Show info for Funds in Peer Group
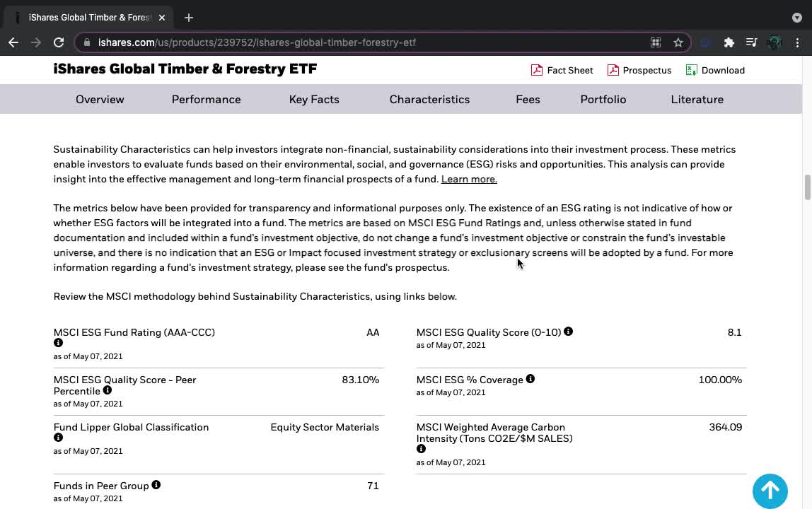This screenshot has width=812, height=509. point(156,485)
